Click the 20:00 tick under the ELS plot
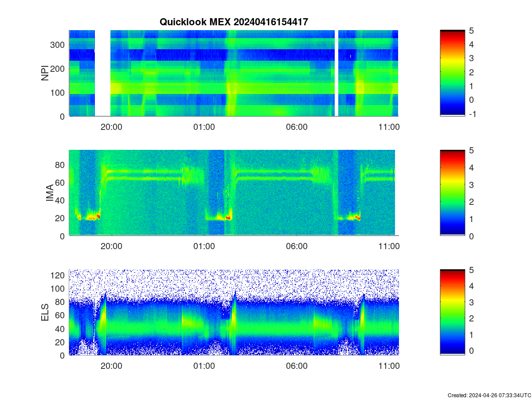532x399 pixels. point(111,366)
